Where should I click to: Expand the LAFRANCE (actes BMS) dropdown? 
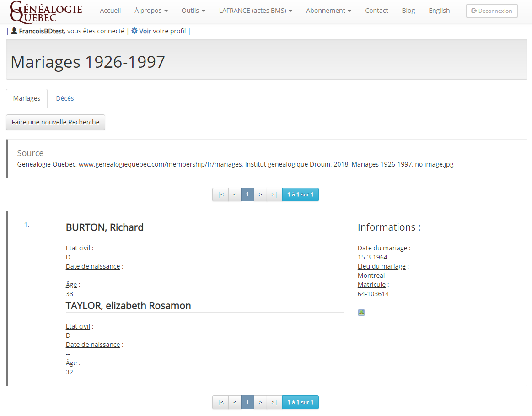click(x=255, y=11)
